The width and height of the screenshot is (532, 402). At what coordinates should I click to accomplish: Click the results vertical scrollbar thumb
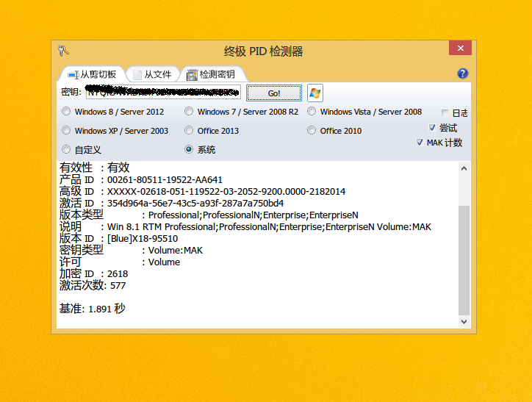464,260
